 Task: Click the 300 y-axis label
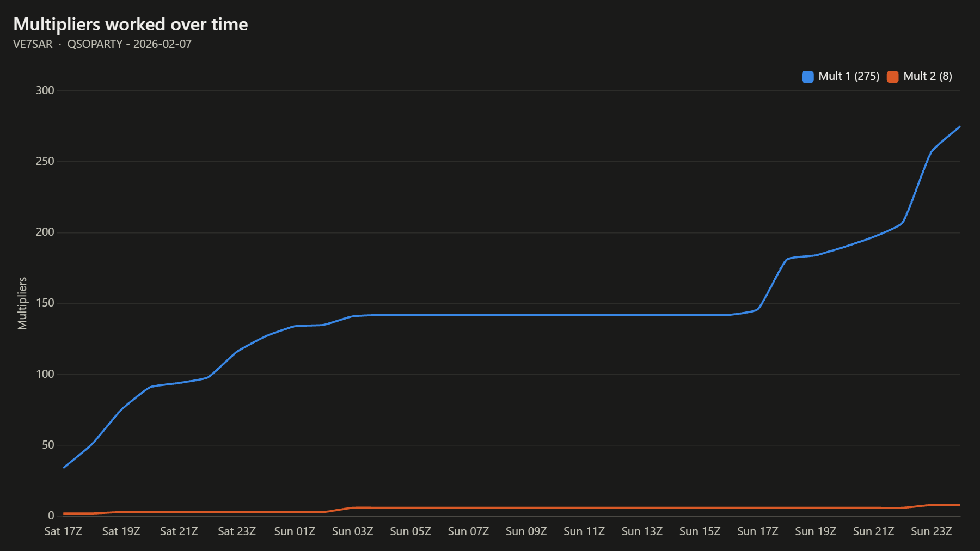(45, 90)
